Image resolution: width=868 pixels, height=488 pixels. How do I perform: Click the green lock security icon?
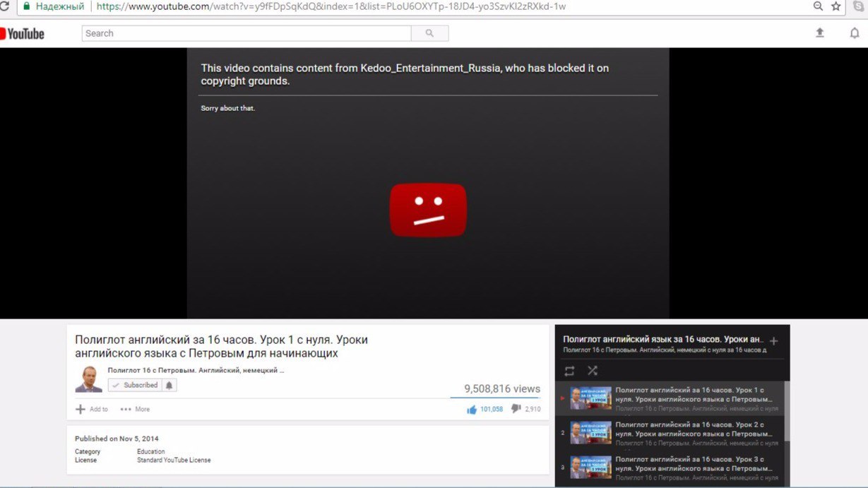[x=27, y=6]
